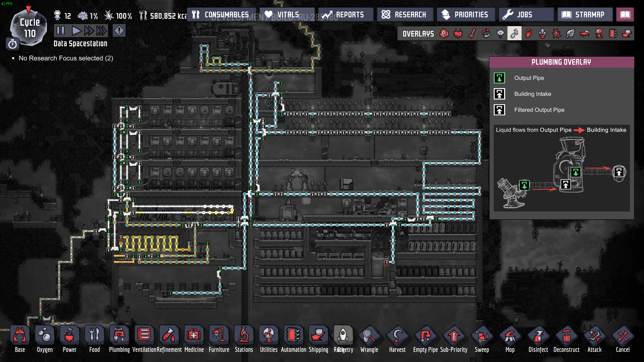Viewport: 644px width, 362px height.
Task: Set fastest game speed
Action: pos(101,31)
